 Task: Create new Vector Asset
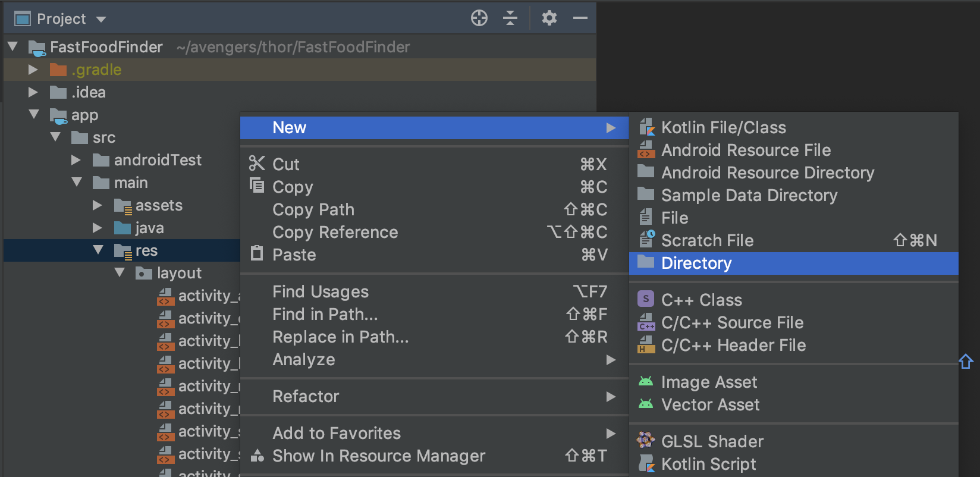794,404
